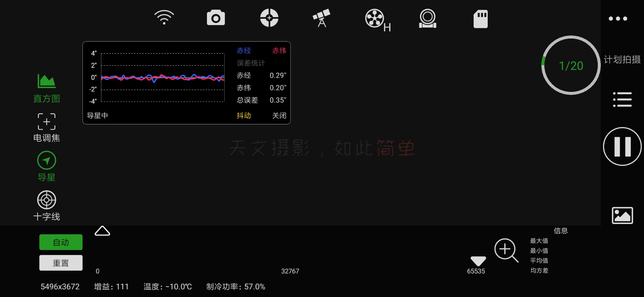Click the 导星中 guiding status text
This screenshot has height=297, width=644.
pos(97,116)
